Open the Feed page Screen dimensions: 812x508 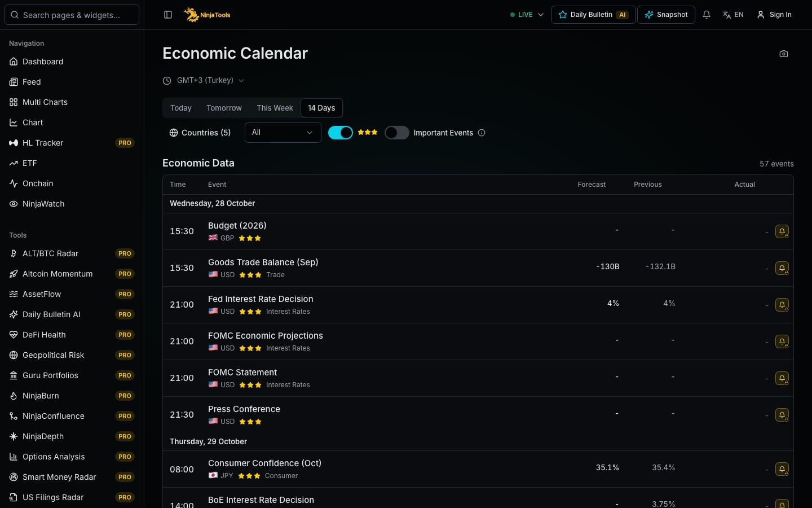(72, 82)
